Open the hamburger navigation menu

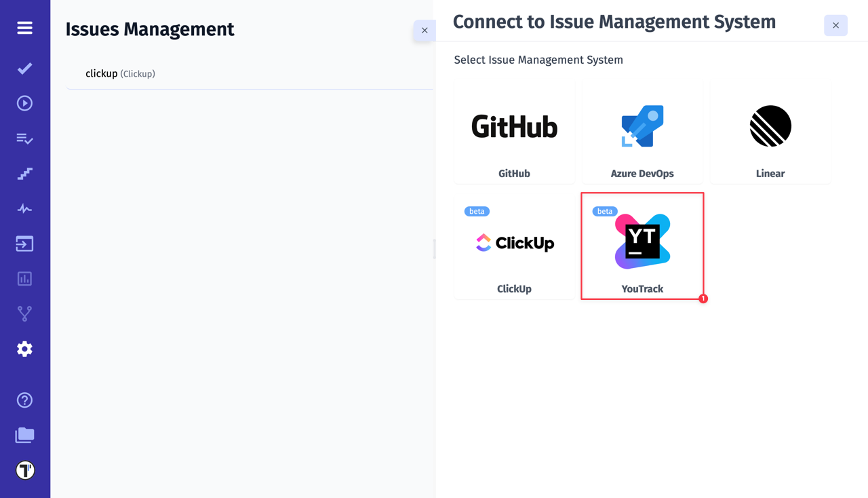24,28
